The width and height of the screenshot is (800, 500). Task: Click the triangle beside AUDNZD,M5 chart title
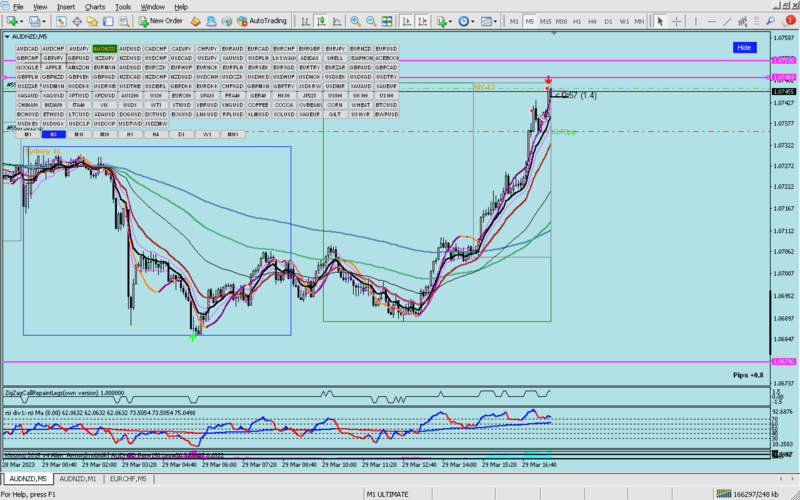coord(7,37)
